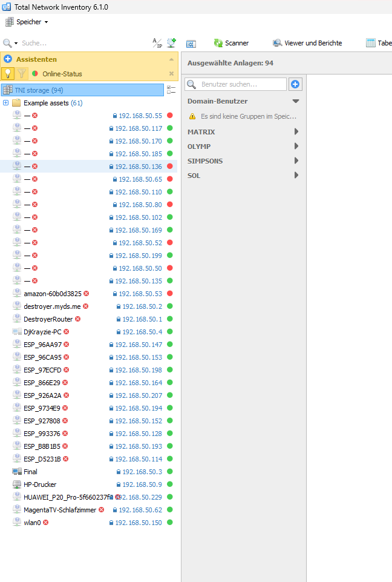This screenshot has height=582, width=392.
Task: Select ESP_B8B1B5 device
Action: point(42,446)
